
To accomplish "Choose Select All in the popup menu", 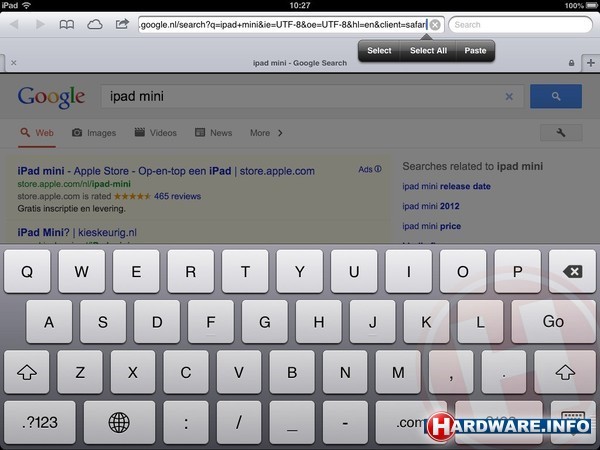I will (428, 51).
